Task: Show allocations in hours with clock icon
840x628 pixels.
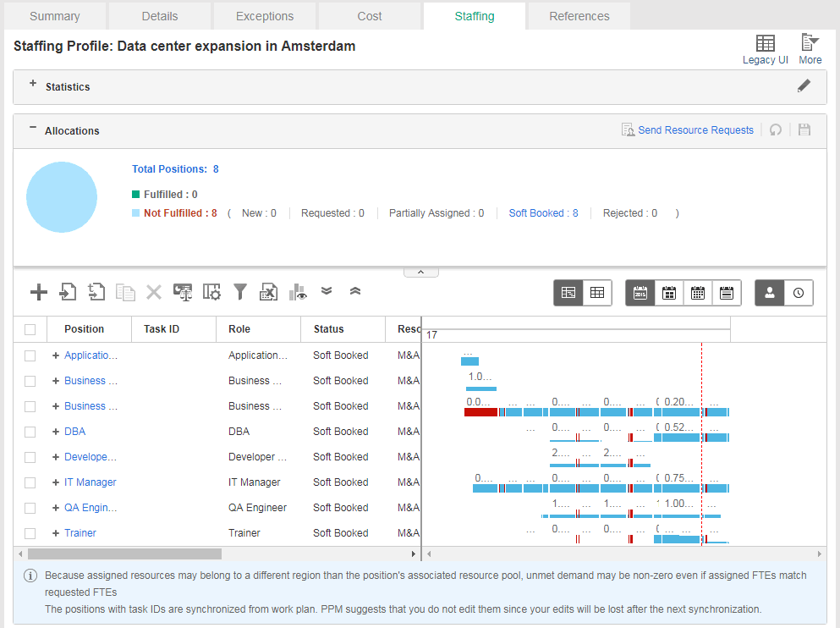Action: (x=799, y=293)
